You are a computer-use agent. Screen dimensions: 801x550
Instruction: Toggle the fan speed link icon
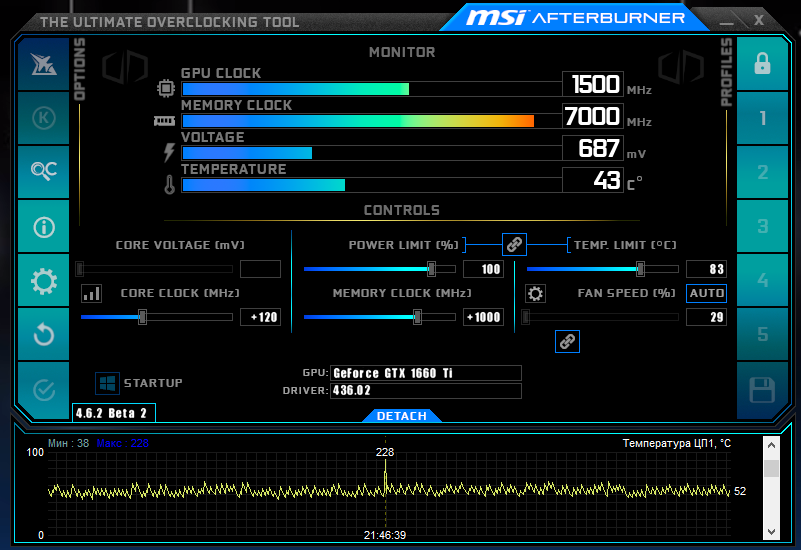click(567, 341)
